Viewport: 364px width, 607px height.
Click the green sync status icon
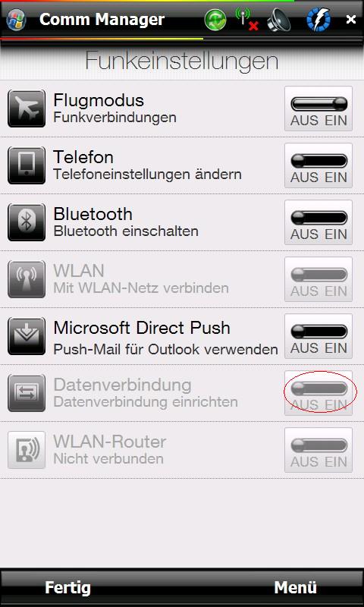pyautogui.click(x=215, y=20)
